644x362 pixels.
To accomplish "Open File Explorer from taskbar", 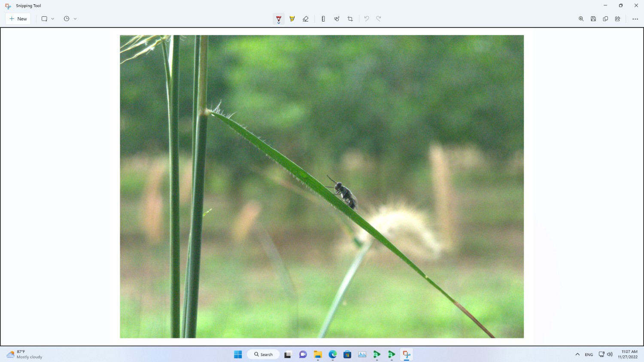I will click(x=318, y=354).
